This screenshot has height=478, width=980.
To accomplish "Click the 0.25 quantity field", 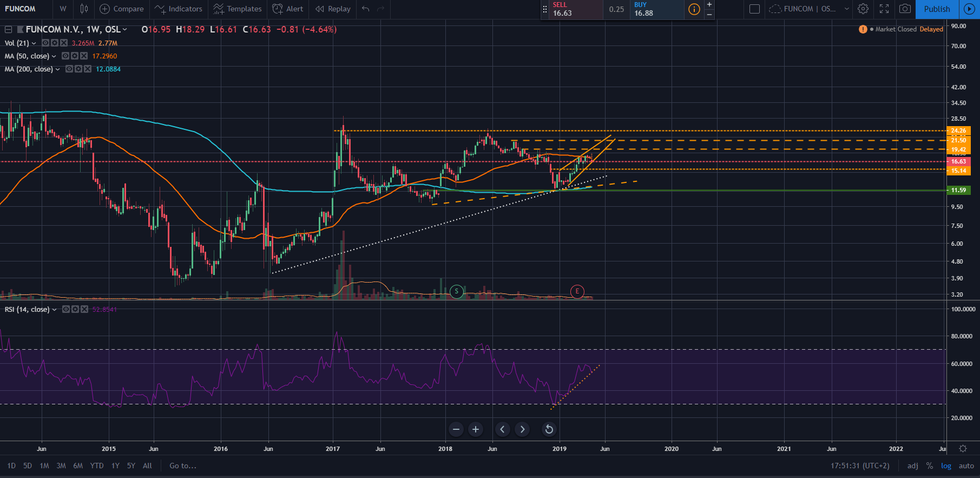I will click(616, 9).
